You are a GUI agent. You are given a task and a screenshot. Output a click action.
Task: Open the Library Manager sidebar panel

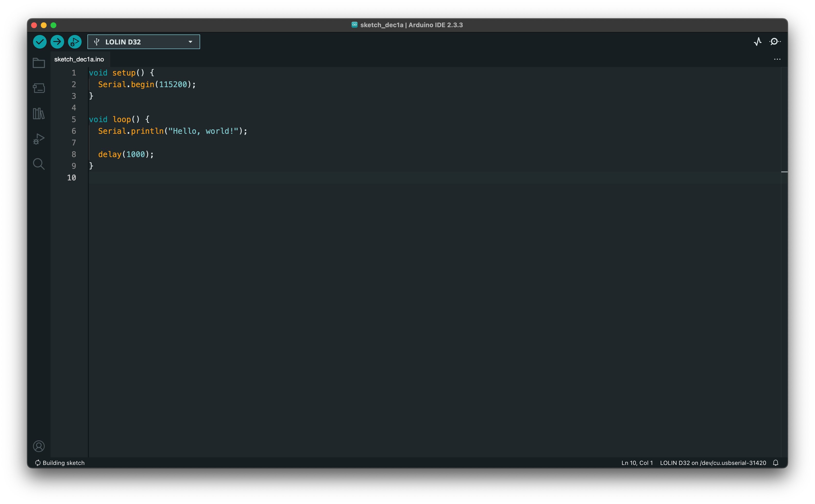click(x=39, y=113)
